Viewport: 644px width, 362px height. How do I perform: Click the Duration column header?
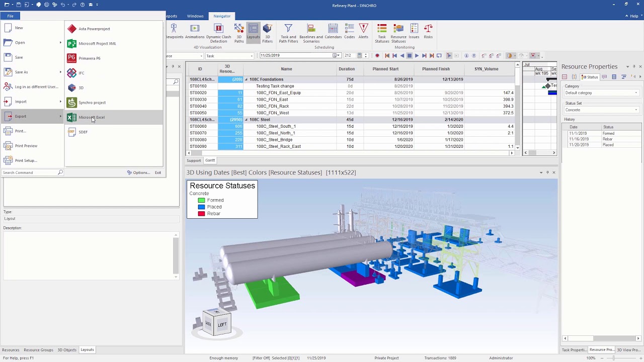(x=347, y=69)
